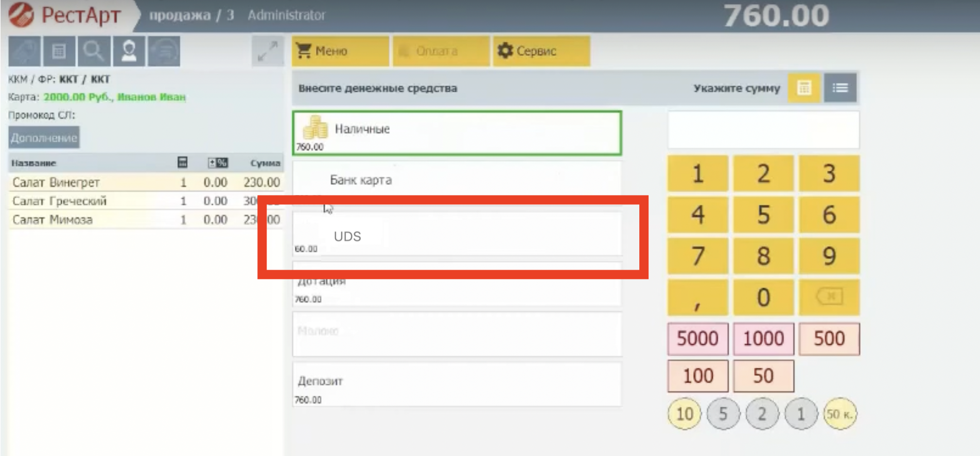The width and height of the screenshot is (980, 456).
Task: Click the ±% discount column header icon
Action: click(x=217, y=163)
